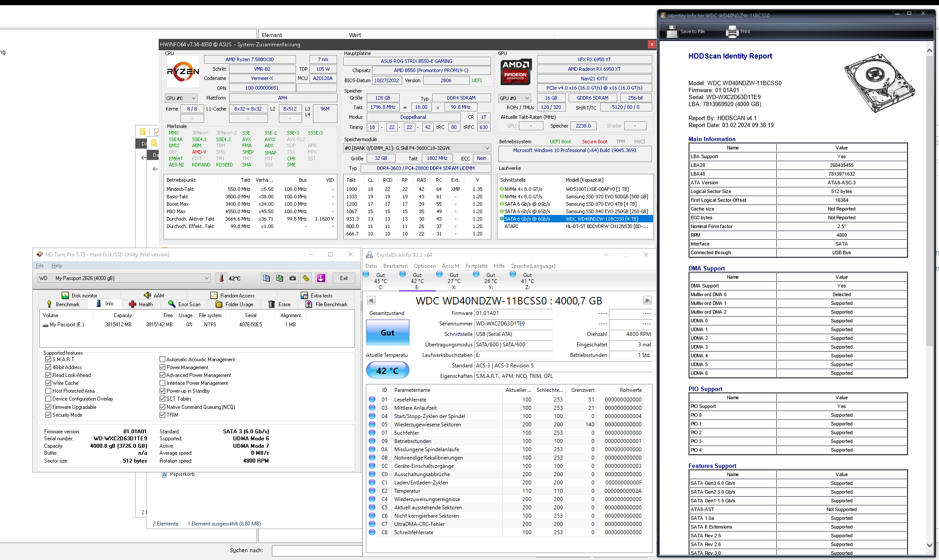The width and height of the screenshot is (939, 560).
Task: Enable Automatic Acoustic Management checkbox
Action: click(x=162, y=360)
